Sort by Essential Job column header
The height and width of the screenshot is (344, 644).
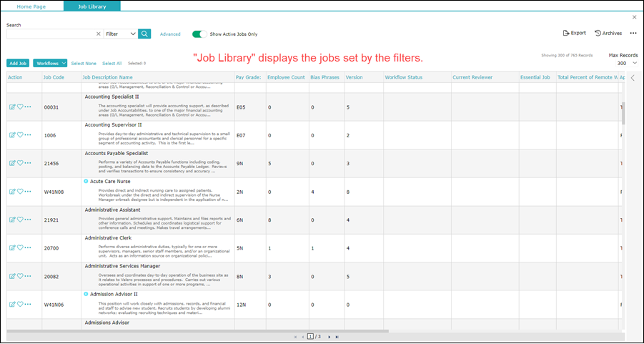[x=535, y=77]
